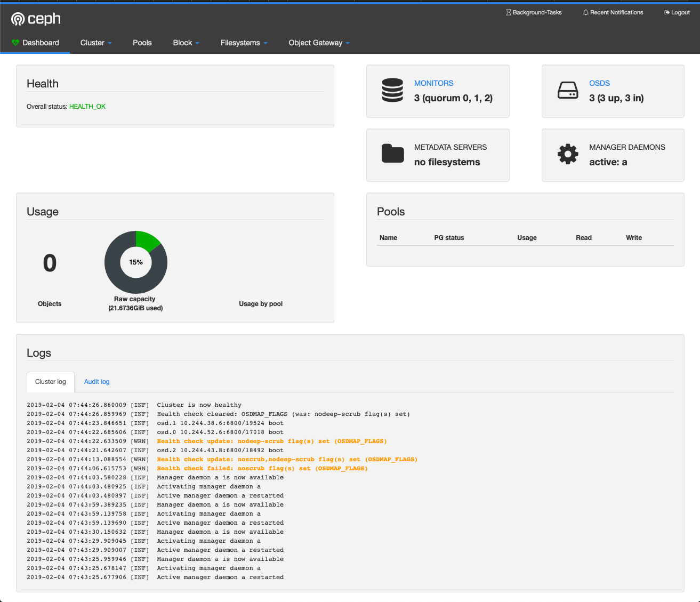Click the Ceph logo icon
This screenshot has height=602, width=700.
point(18,20)
